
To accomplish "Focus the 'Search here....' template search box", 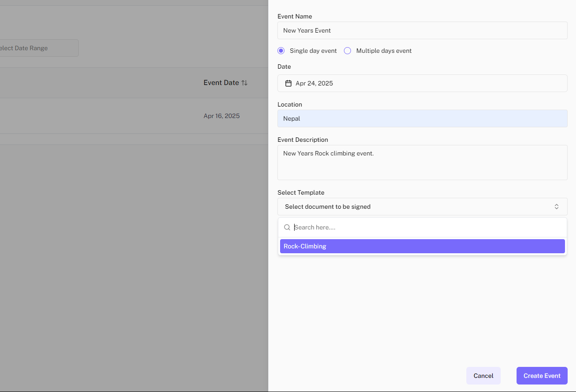I will pyautogui.click(x=427, y=227).
